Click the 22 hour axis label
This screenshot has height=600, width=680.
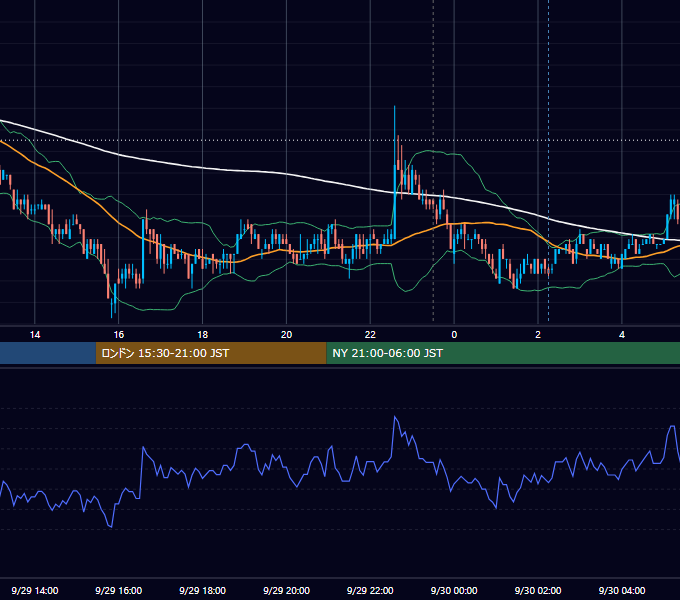[x=370, y=335]
